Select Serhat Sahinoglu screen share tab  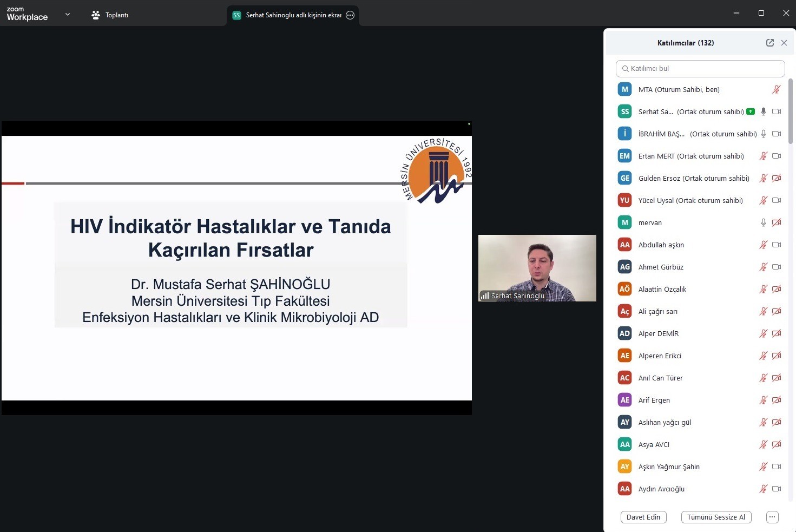(x=288, y=15)
